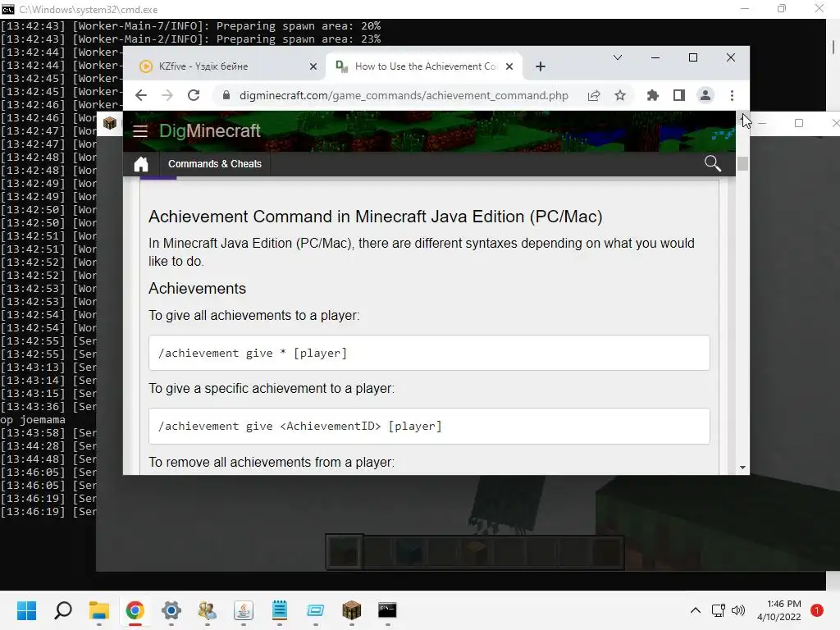This screenshot has width=840, height=630.
Task: Close the Achievement Command tab
Action: 509,66
